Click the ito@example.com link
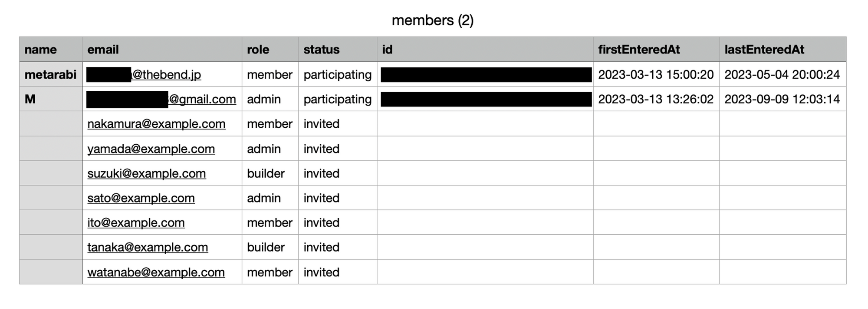868x309 pixels. [x=136, y=223]
